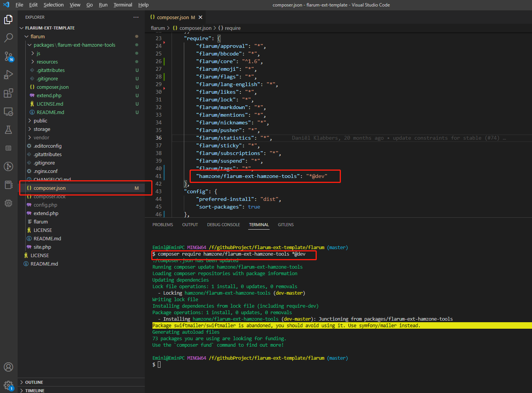Open the chip-shaped icon in activity bar
This screenshot has height=393, width=532.
click(x=8, y=203)
